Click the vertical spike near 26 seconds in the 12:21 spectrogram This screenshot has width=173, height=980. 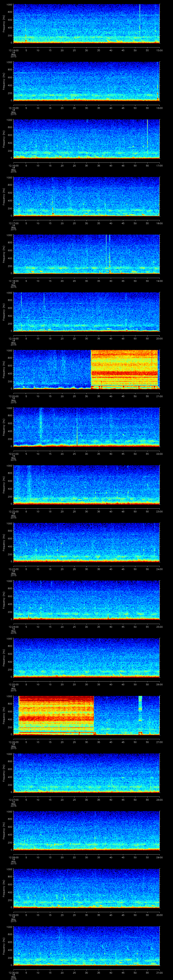tap(77, 426)
